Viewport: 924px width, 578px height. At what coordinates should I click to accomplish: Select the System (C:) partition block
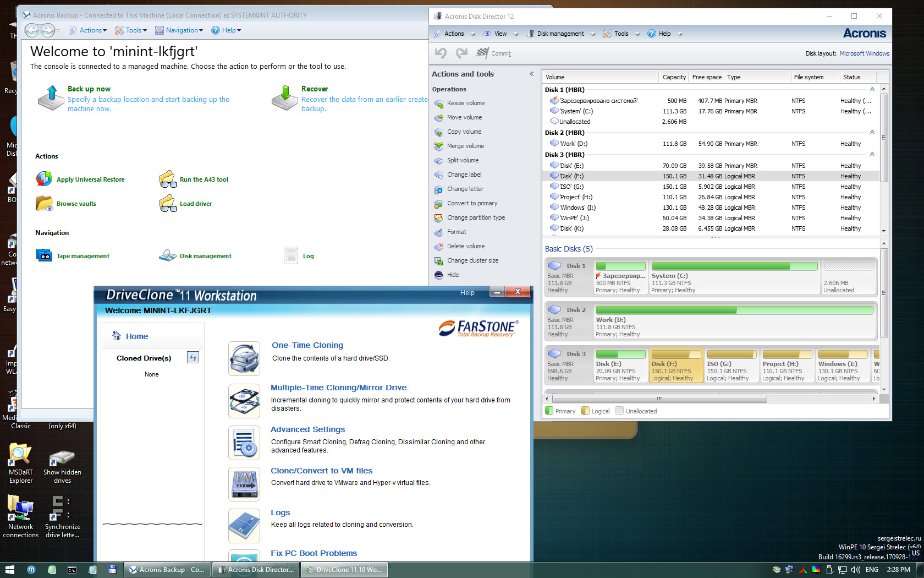(x=734, y=278)
